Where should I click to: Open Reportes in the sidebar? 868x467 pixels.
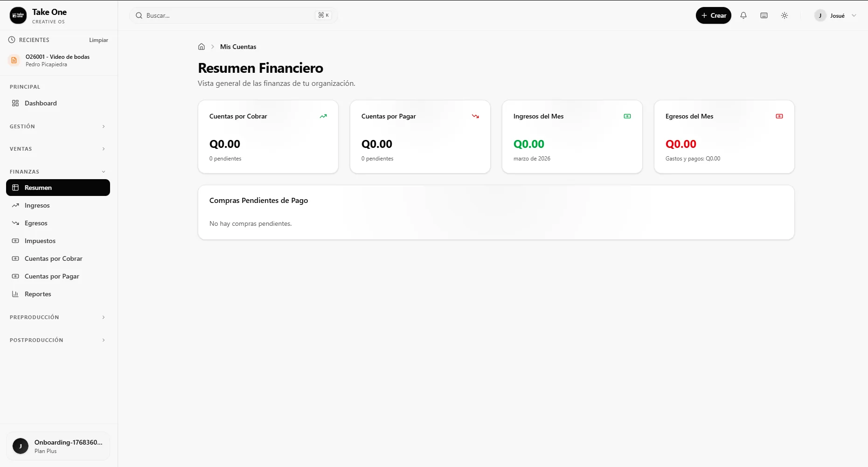[38, 294]
